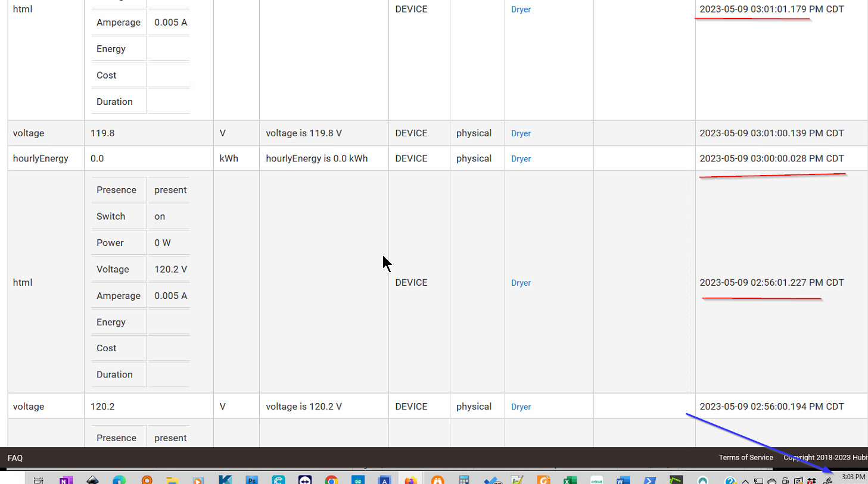Select the text 'voltage is 120.2 V'

tap(304, 407)
